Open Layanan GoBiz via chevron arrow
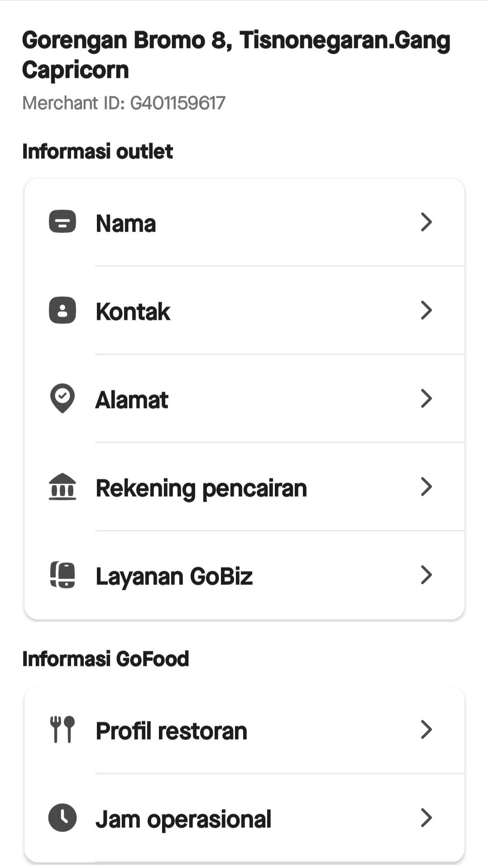 click(426, 575)
